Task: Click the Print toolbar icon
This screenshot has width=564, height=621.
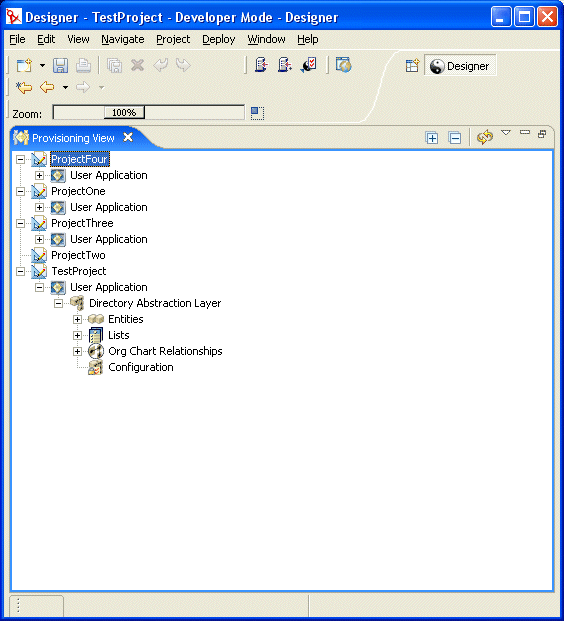Action: point(83,65)
